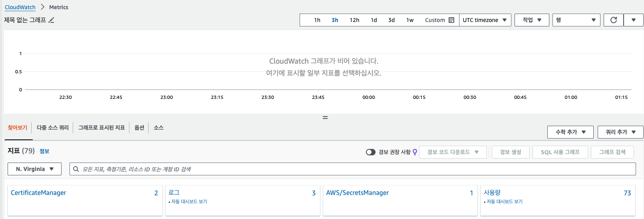Open the 행 graph type dropdown
The width and height of the screenshot is (644, 219).
pyautogui.click(x=576, y=20)
